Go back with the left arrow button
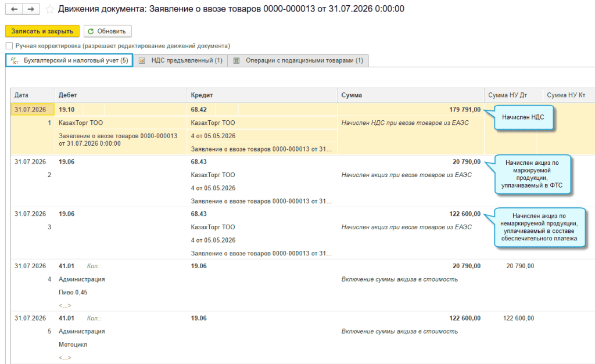Image resolution: width=595 pixels, height=364 pixels. coord(14,9)
